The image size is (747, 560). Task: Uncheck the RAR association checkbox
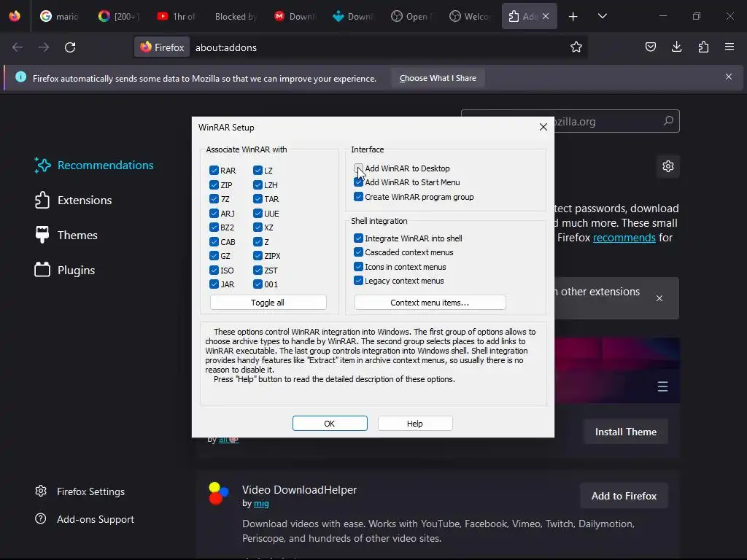point(214,171)
